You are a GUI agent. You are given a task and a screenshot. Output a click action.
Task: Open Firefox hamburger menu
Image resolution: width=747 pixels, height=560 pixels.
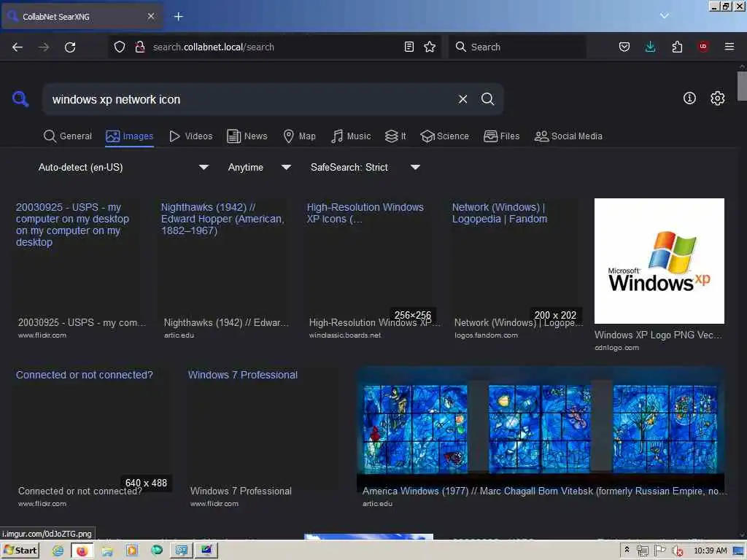pyautogui.click(x=729, y=47)
